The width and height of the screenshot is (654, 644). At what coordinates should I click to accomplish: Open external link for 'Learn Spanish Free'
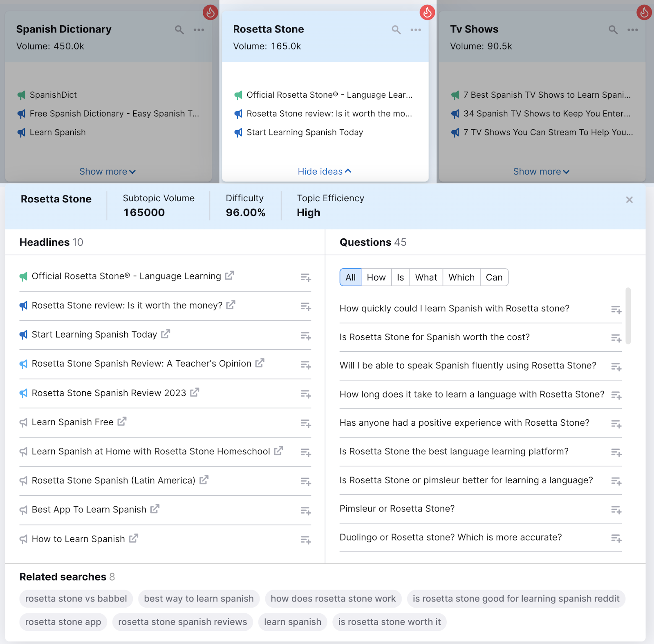coord(122,422)
